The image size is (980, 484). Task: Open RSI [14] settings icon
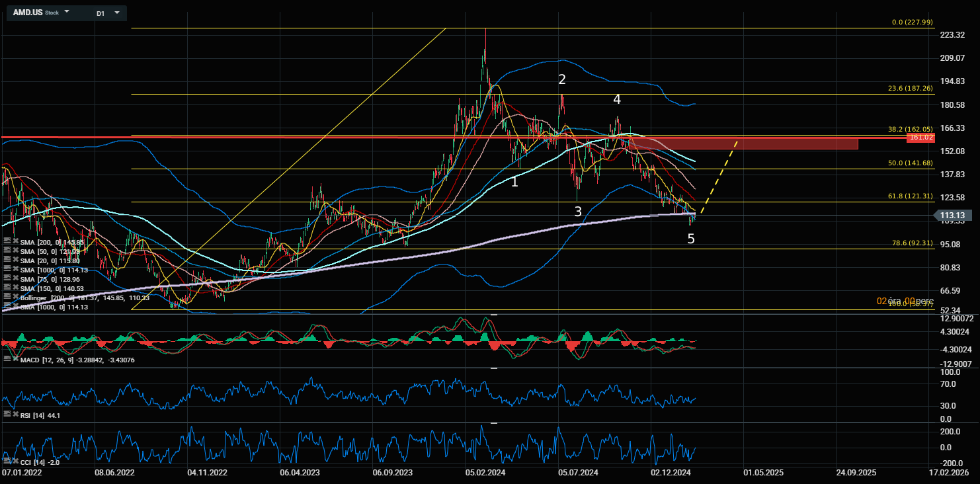click(7, 415)
